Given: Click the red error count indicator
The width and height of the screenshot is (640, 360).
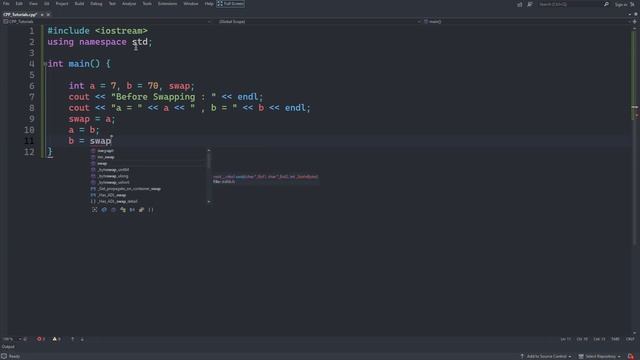Looking at the screenshot, I should click(41, 339).
